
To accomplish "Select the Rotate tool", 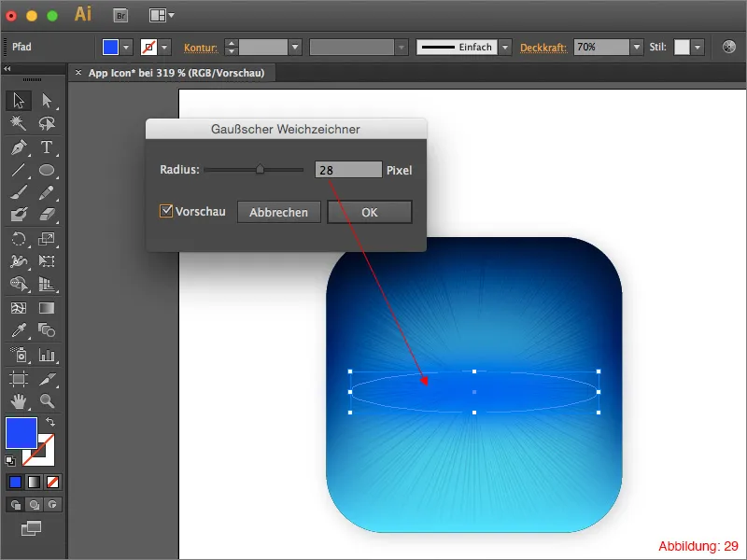I will coord(19,239).
